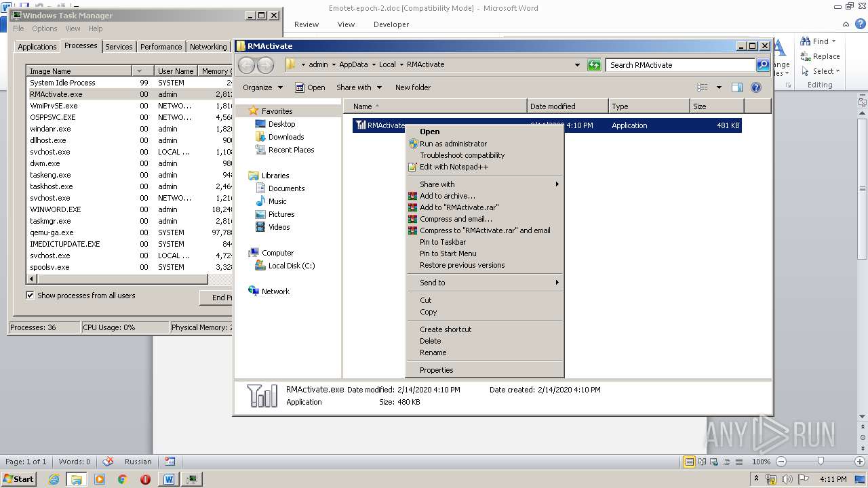Click Word zoom in plus button
This screenshot has width=868, height=488.
pos(860,462)
